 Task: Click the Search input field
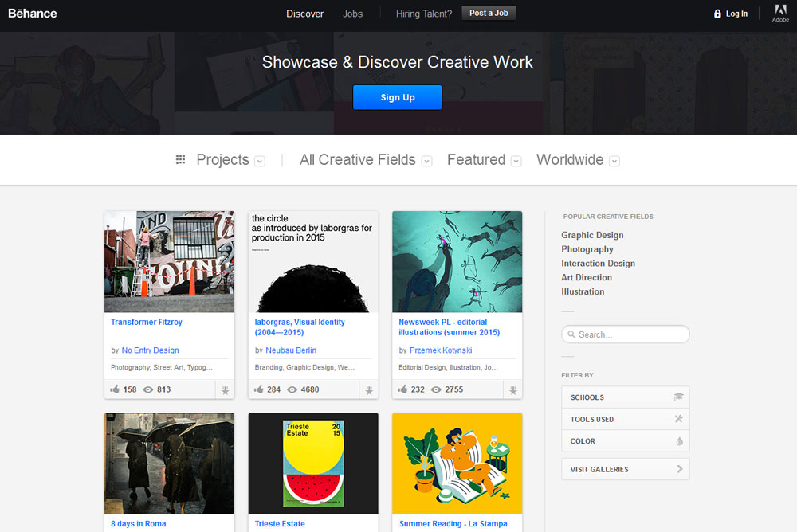625,334
